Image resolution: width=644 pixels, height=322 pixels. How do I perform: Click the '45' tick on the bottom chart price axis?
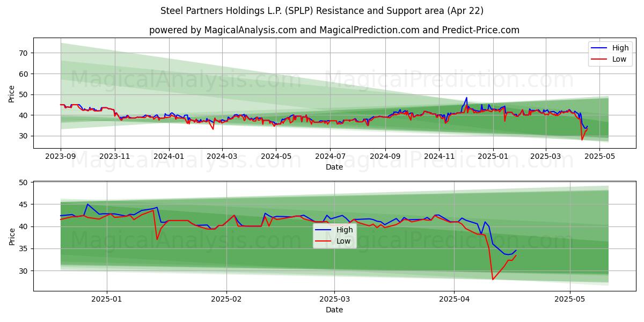(x=23, y=204)
